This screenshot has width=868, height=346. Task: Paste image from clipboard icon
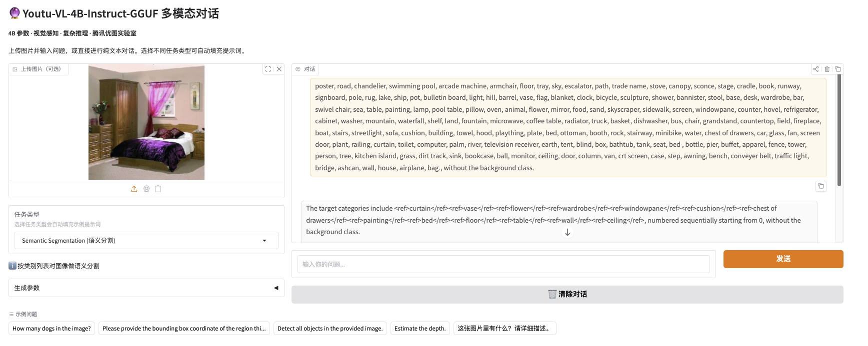point(158,189)
